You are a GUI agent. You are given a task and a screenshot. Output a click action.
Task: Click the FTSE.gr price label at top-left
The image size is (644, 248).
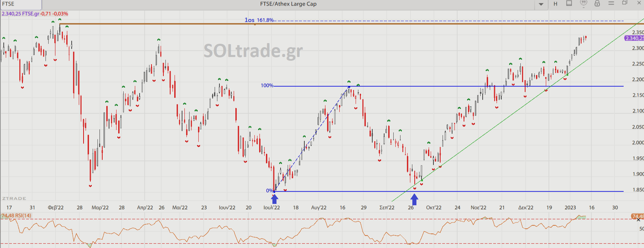click(x=35, y=14)
